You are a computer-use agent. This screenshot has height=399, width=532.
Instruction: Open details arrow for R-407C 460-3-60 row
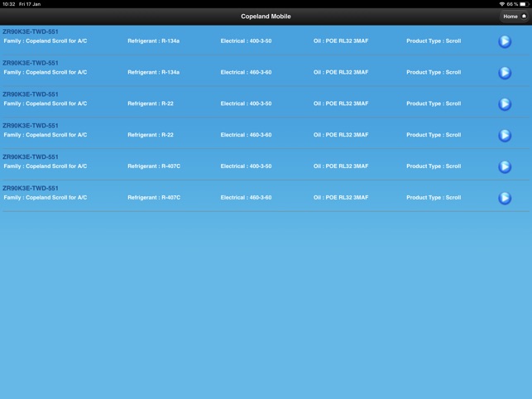[505, 198]
